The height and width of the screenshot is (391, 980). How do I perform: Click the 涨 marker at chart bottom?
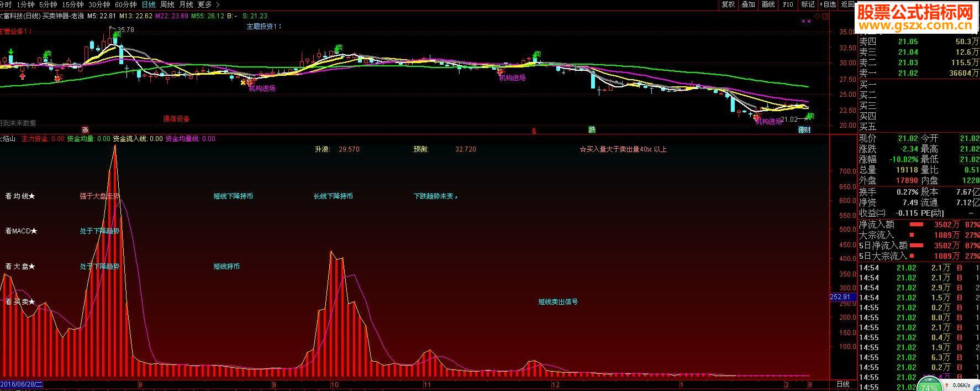click(x=85, y=130)
